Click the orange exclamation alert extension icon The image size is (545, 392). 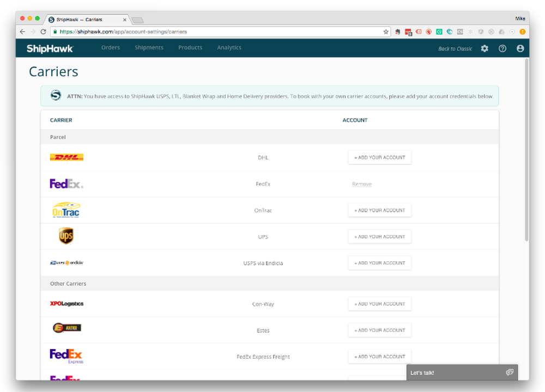523,32
